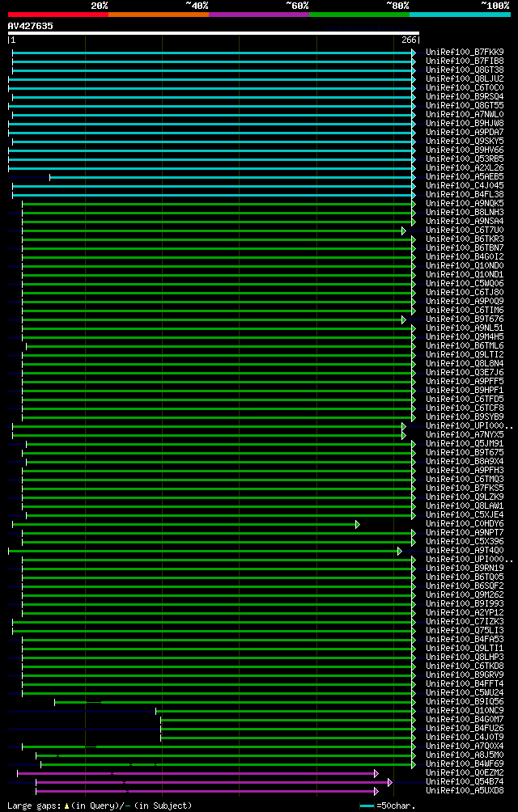The height and width of the screenshot is (812, 518).
Task: Click the green ~80% identity legend segment
Action: (x=359, y=15)
